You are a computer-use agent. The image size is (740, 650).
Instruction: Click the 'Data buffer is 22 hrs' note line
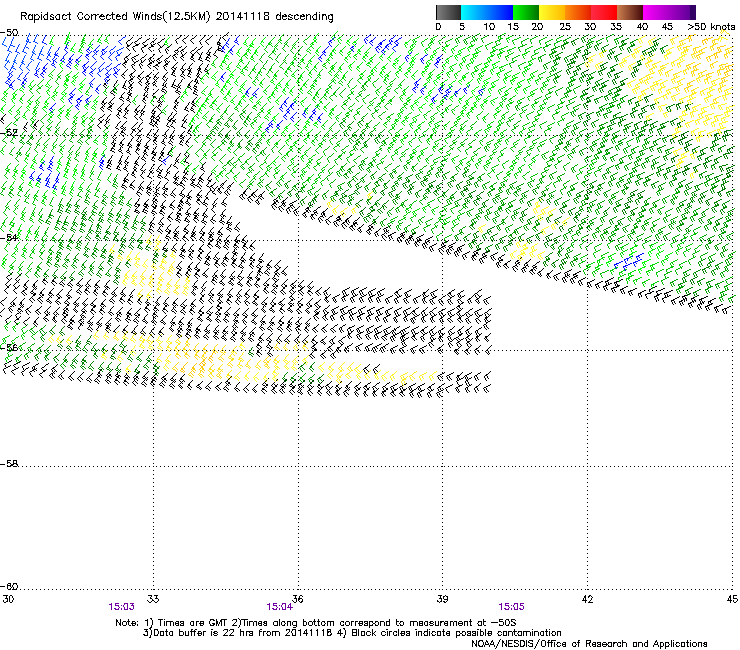pos(352,633)
